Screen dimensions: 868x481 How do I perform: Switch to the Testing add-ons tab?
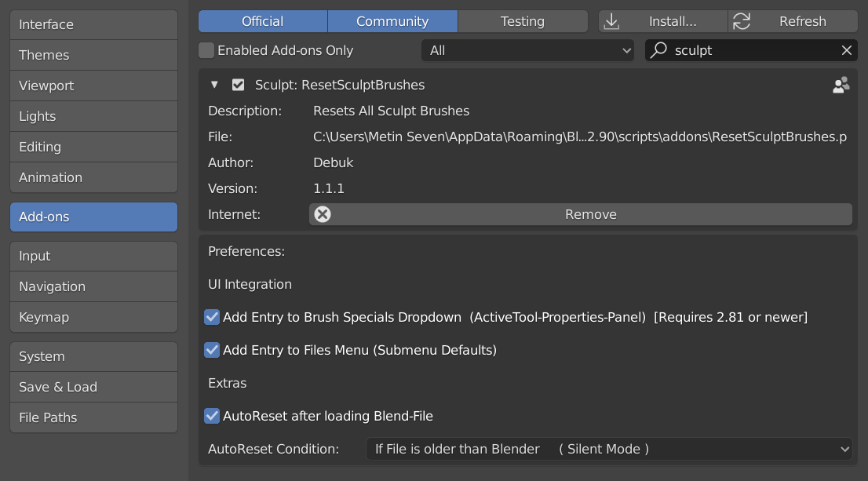pos(522,21)
